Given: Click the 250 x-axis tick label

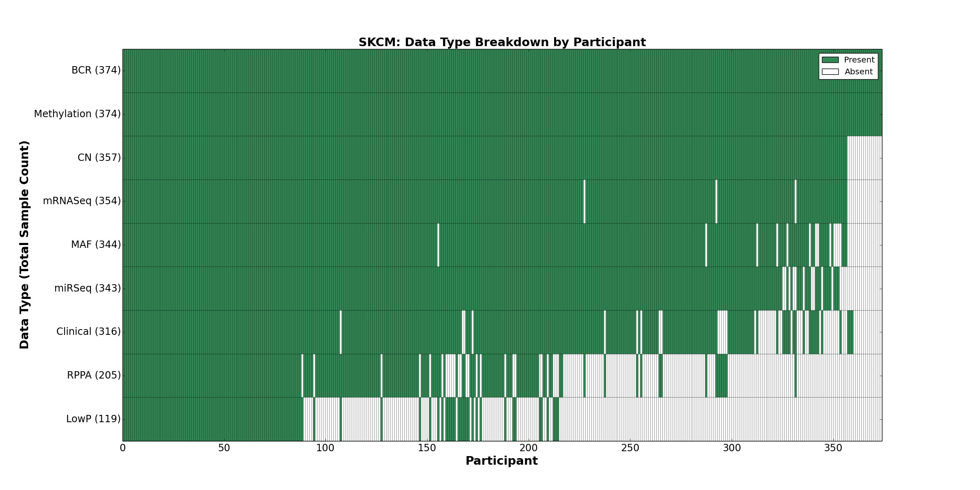Looking at the screenshot, I should tap(630, 448).
